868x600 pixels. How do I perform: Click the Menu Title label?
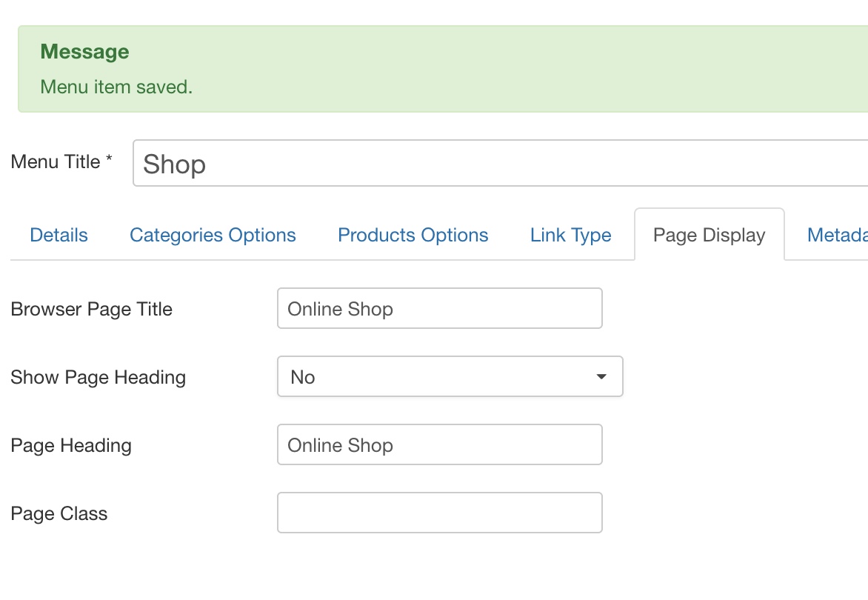(x=56, y=162)
